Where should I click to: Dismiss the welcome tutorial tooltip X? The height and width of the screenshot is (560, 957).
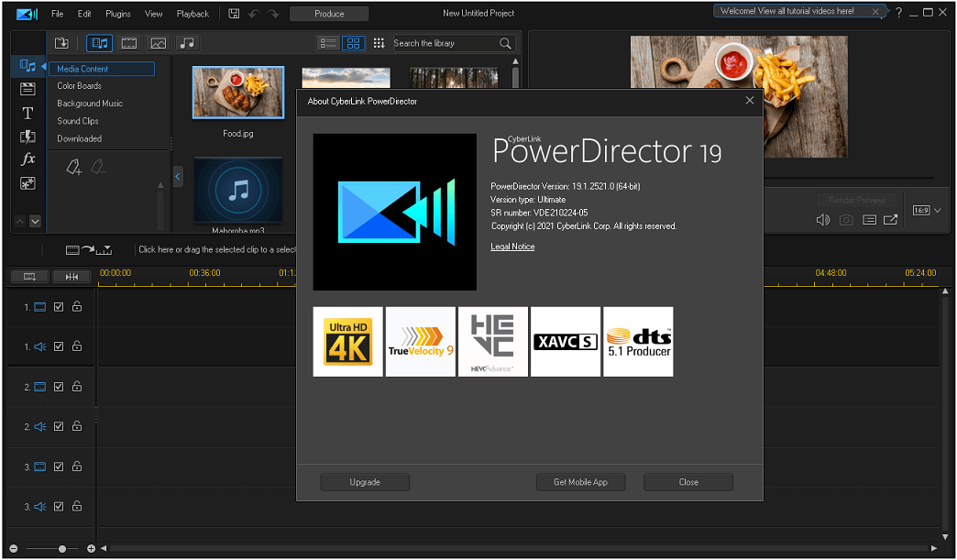tap(875, 11)
